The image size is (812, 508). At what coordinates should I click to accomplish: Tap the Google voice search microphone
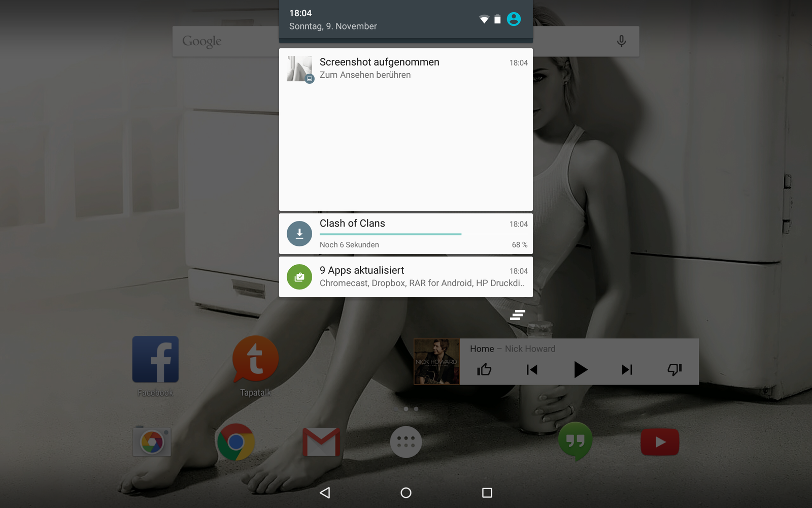(621, 41)
